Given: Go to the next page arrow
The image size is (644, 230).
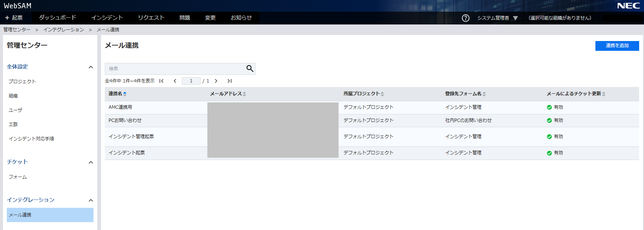Looking at the screenshot, I should pos(216,81).
